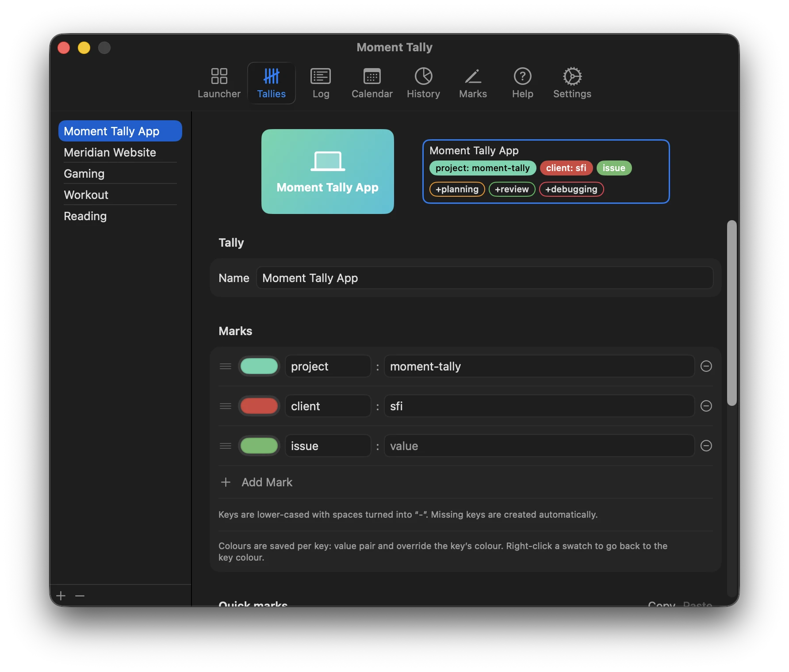Click the Marks section heading

point(235,331)
